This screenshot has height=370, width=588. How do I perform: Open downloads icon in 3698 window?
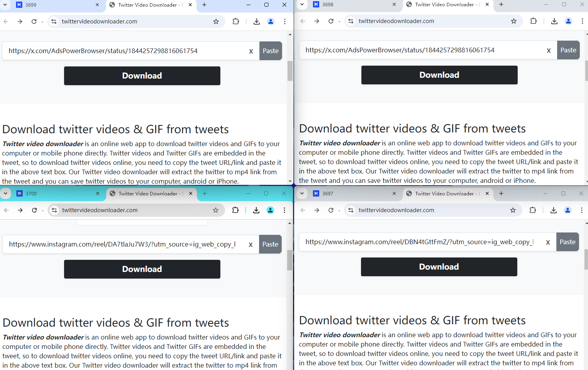click(554, 21)
